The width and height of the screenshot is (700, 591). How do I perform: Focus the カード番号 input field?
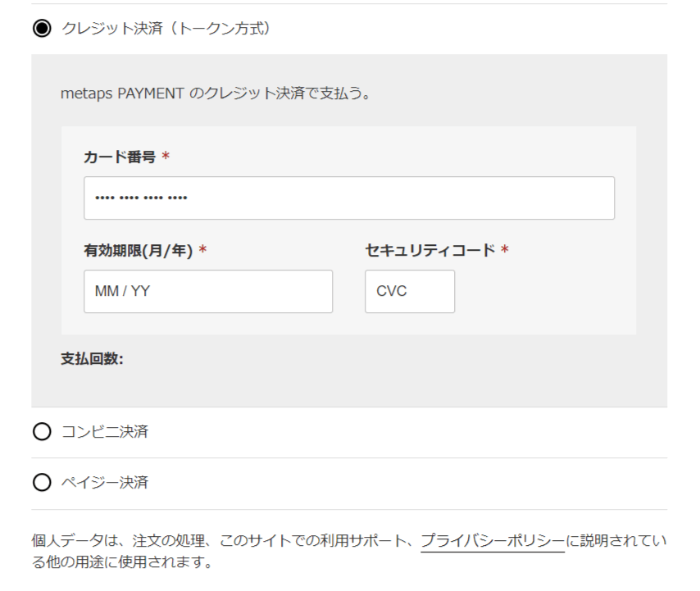349,198
